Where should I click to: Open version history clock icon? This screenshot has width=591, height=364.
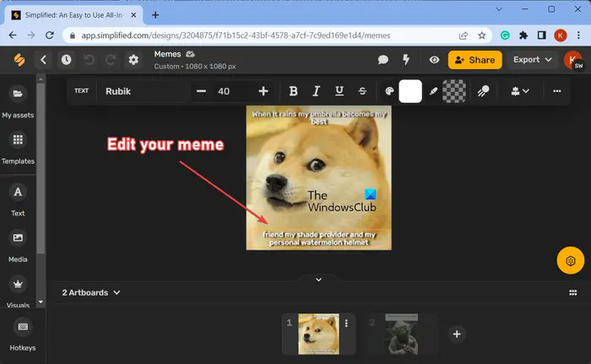[67, 60]
